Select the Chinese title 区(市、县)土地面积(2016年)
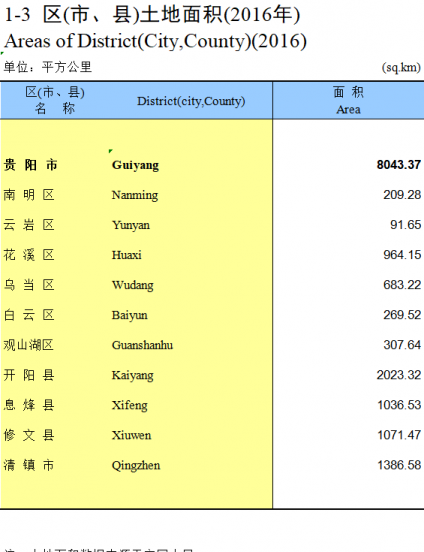Image resolution: width=424 pixels, height=552 pixels. point(171,15)
